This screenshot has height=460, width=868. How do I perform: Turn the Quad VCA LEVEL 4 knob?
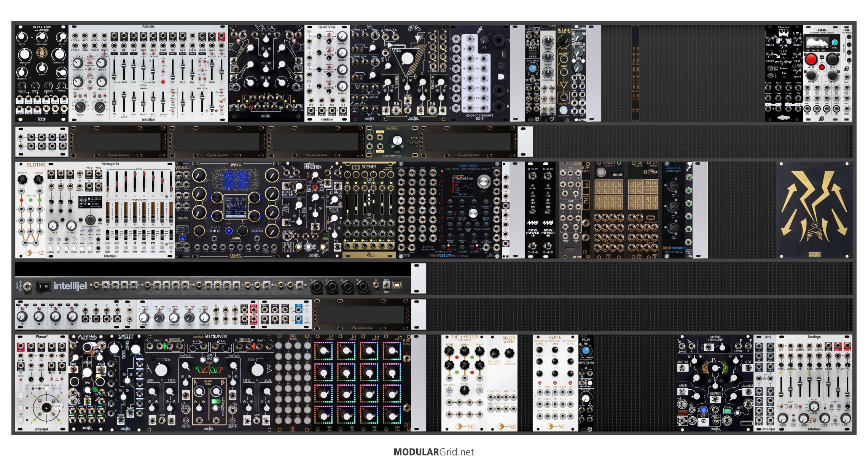342,86
